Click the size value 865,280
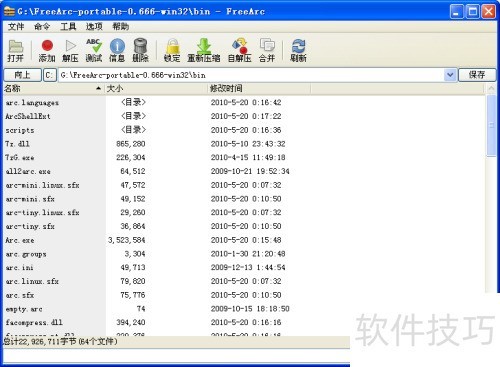Image resolution: width=500 pixels, height=367 pixels. coord(131,144)
